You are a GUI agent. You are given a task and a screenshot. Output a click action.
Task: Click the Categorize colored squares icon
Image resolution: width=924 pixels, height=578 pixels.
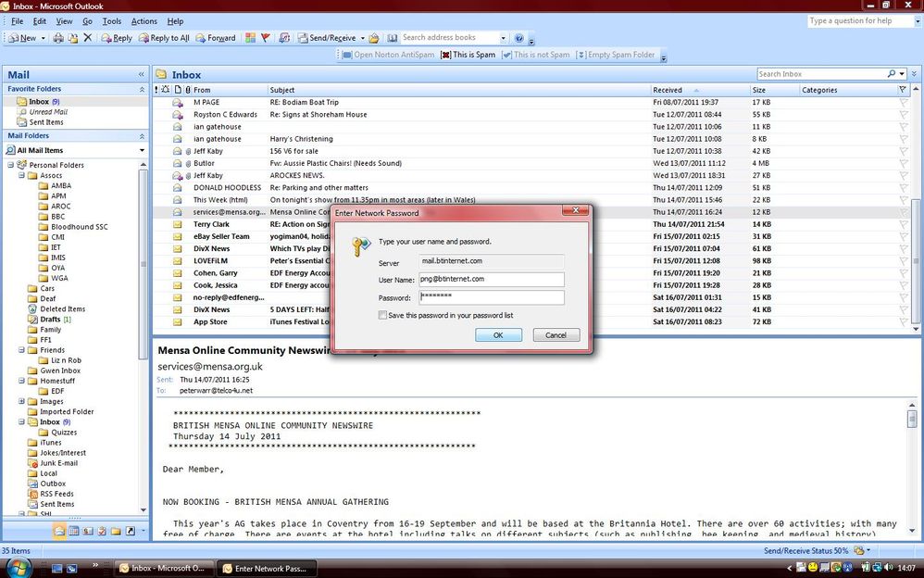click(x=251, y=38)
